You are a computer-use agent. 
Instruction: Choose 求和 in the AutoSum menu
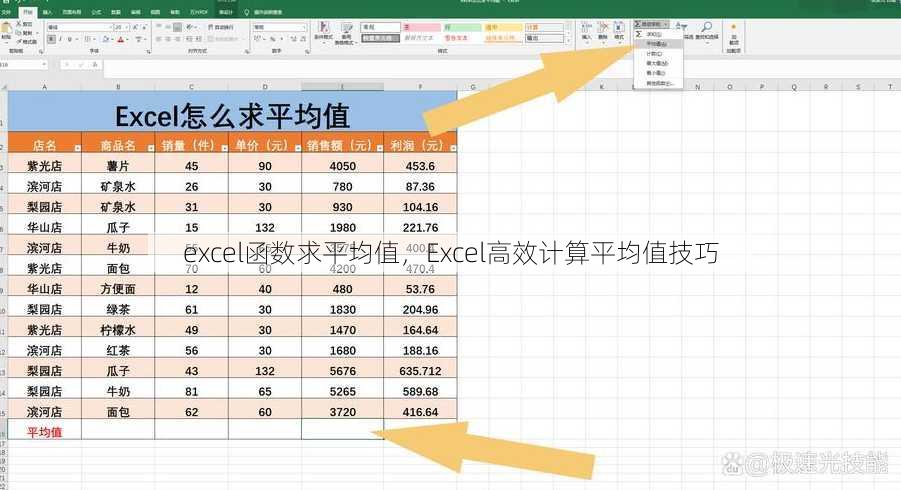[x=658, y=34]
